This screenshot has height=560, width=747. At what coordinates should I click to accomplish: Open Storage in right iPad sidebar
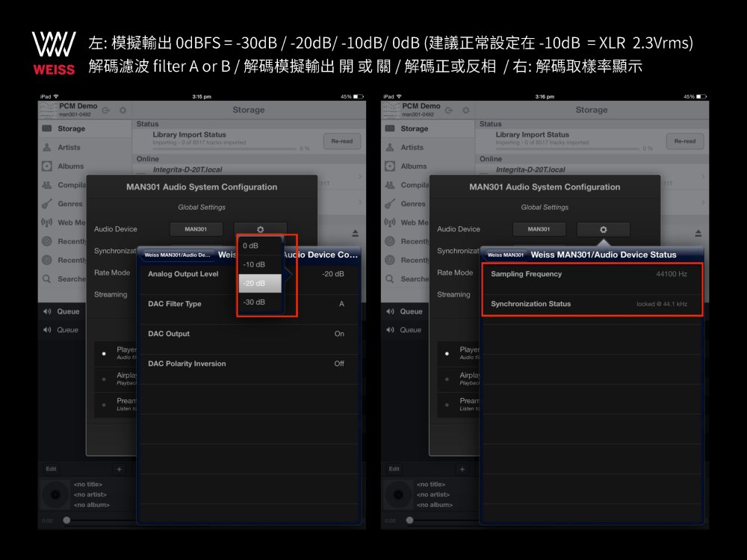(x=428, y=128)
